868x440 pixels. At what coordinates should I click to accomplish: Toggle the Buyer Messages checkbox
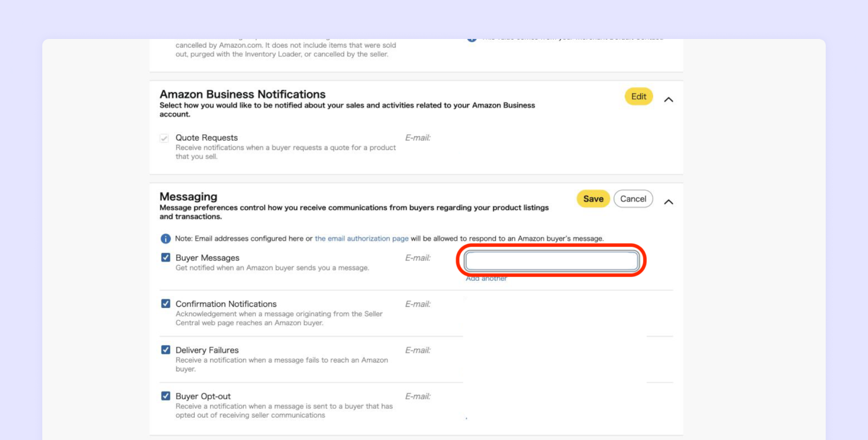point(166,257)
